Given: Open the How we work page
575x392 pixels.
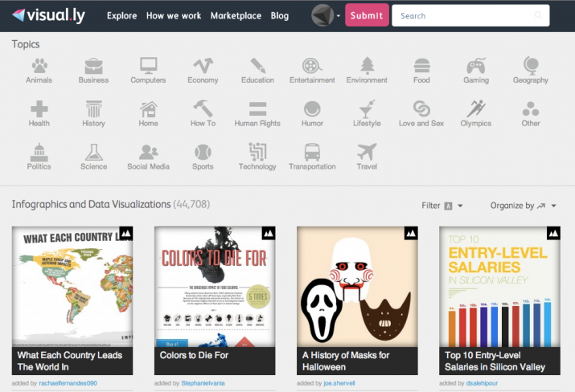Looking at the screenshot, I should [x=174, y=16].
